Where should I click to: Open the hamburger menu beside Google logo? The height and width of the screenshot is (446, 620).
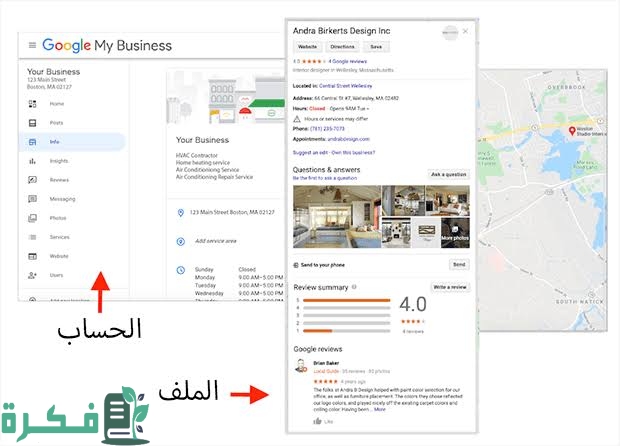pyautogui.click(x=32, y=46)
